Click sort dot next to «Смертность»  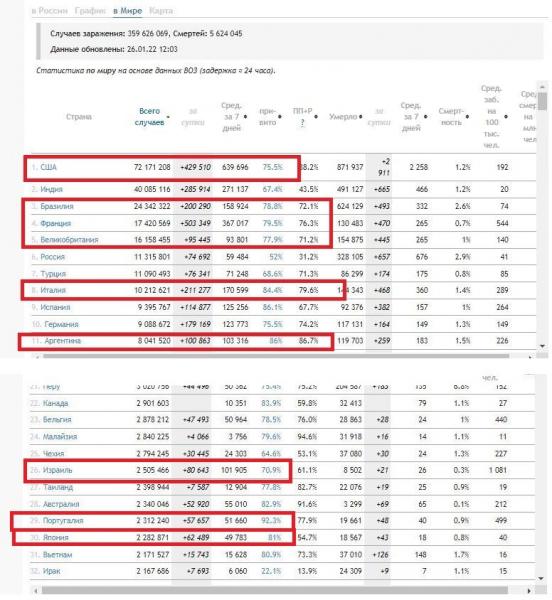click(x=467, y=117)
